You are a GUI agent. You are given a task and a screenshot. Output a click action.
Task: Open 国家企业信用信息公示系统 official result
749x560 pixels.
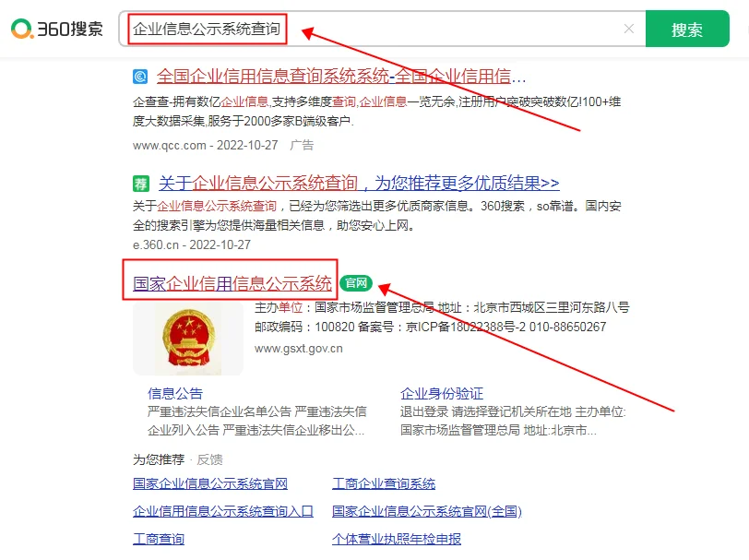232,283
